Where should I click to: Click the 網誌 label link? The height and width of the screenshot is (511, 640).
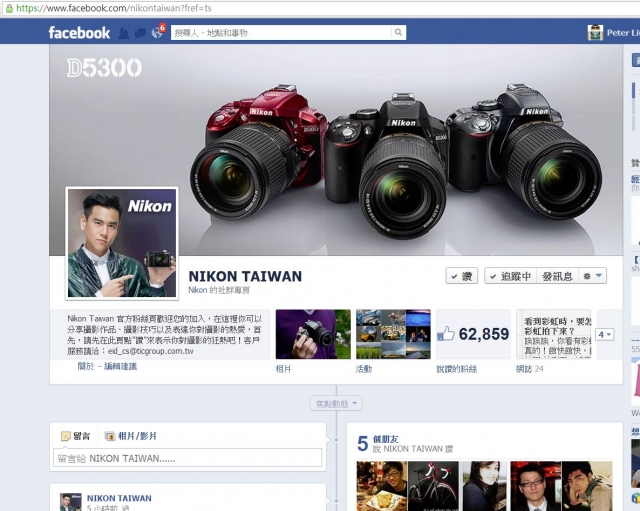[x=524, y=369]
